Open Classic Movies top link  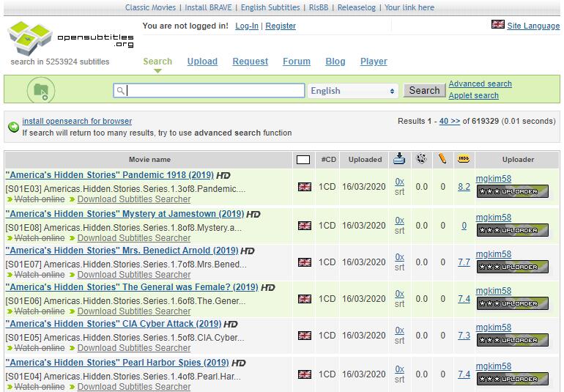point(151,7)
